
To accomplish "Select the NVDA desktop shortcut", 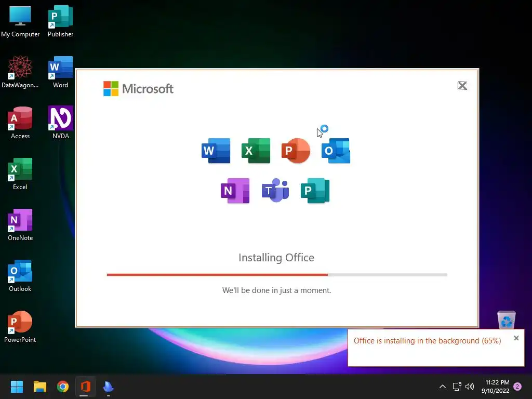I will pos(60,123).
